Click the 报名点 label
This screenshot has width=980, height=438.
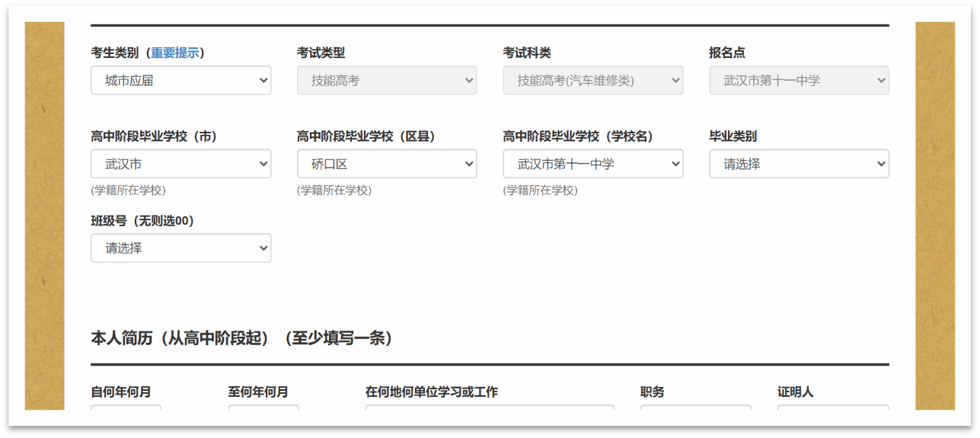click(727, 53)
